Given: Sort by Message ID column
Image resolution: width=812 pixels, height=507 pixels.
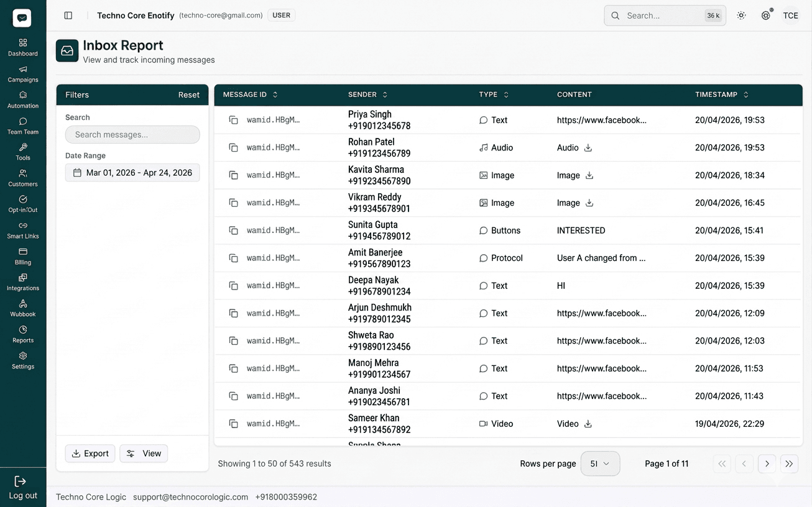Looking at the screenshot, I should pos(251,94).
